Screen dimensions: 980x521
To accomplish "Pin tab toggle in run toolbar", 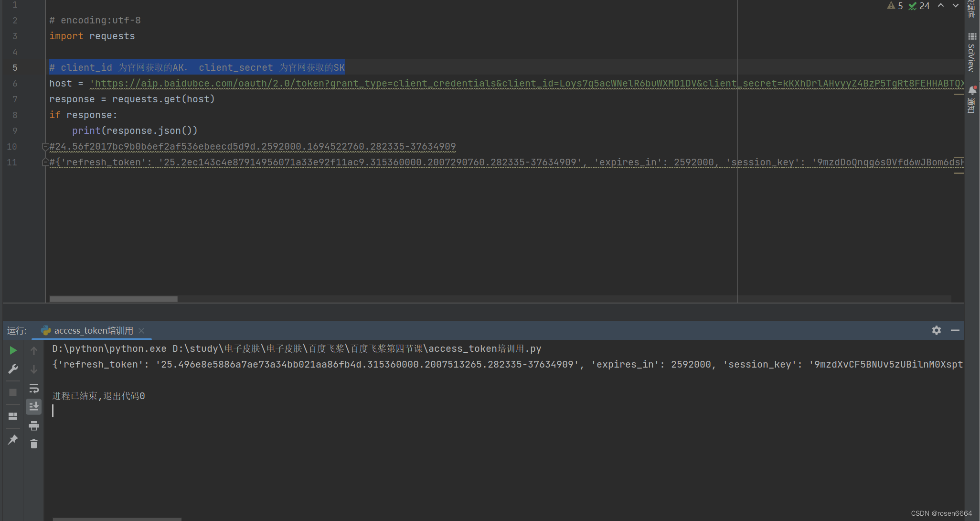I will pyautogui.click(x=13, y=440).
